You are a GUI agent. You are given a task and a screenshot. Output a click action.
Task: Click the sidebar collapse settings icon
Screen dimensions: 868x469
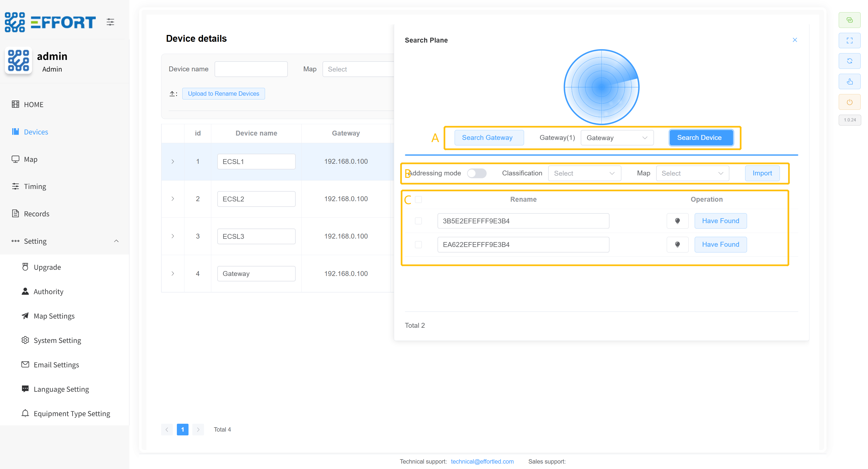point(110,22)
